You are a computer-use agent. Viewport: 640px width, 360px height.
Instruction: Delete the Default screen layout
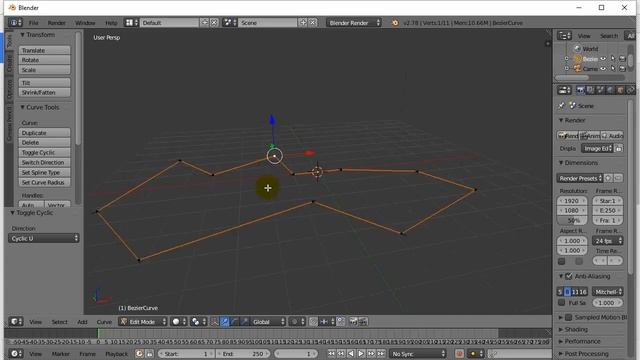[214, 22]
